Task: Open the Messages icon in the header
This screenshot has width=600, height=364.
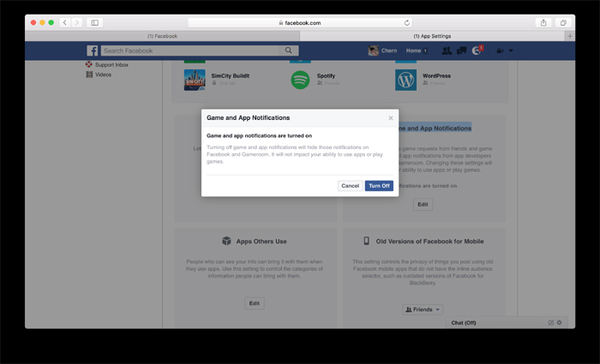Action: (461, 51)
